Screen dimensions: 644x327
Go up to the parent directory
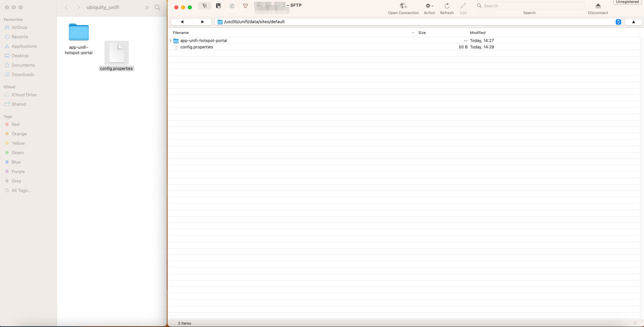tap(633, 22)
